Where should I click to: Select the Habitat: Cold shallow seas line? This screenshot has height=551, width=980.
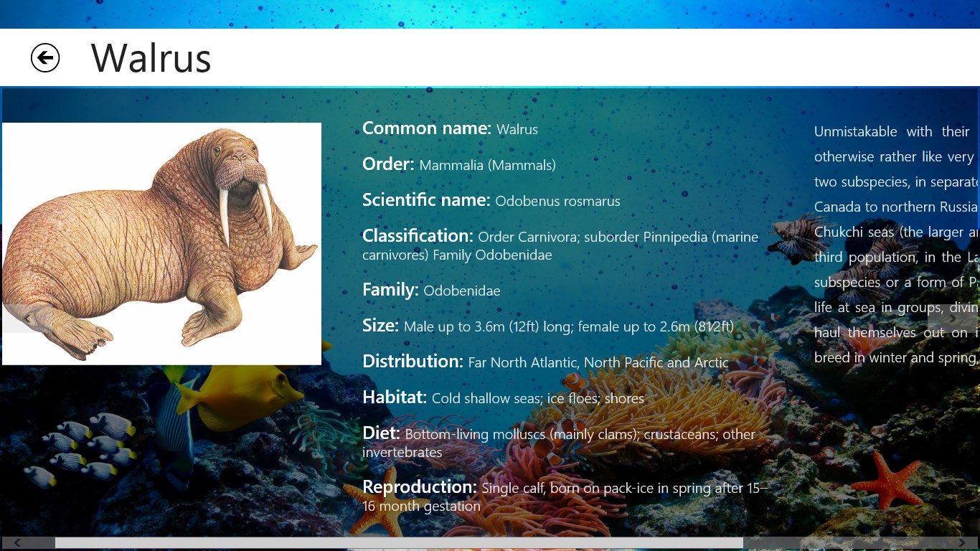(x=503, y=397)
